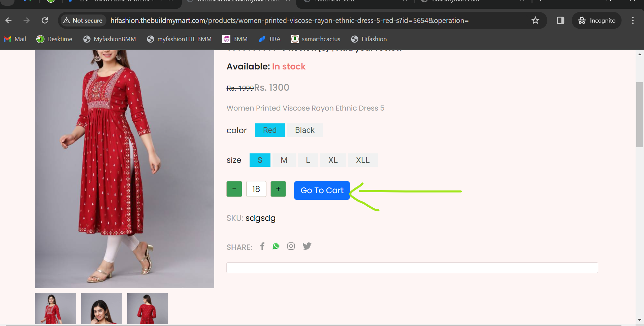Open the samarthcactus bookmark
This screenshot has width=644, height=326.
[316, 39]
